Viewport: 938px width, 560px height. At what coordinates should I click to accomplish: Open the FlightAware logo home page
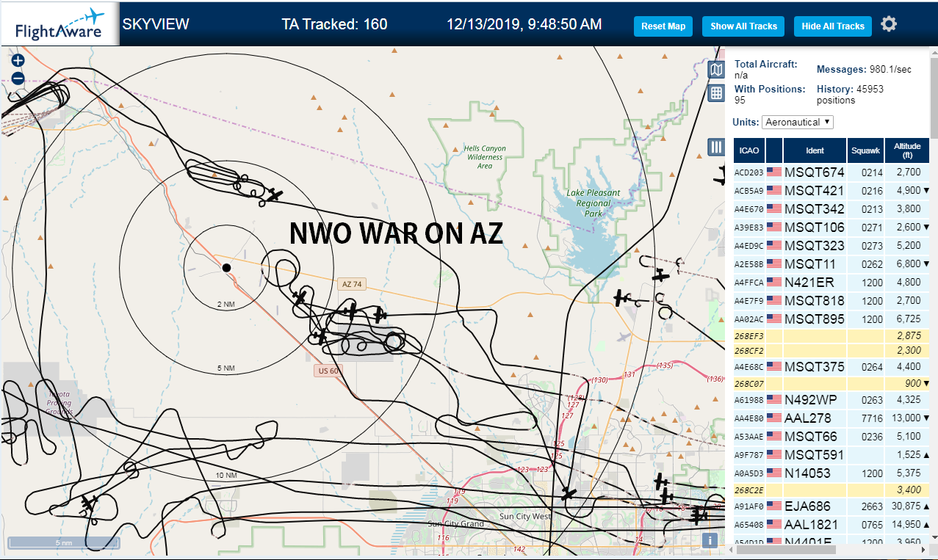59,24
